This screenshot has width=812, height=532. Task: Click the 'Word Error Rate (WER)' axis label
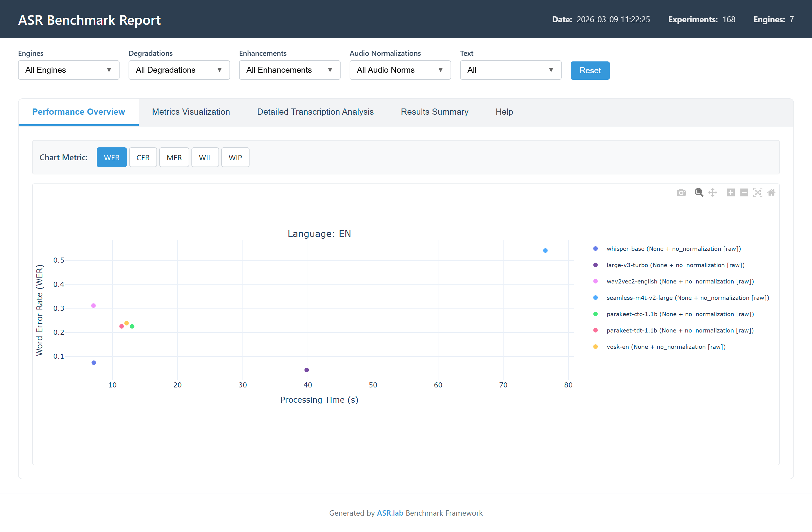click(39, 310)
